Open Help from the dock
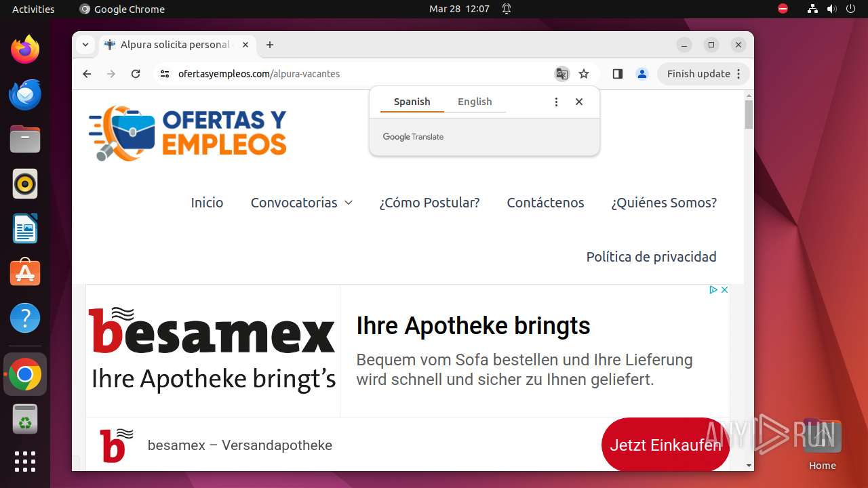 25,318
